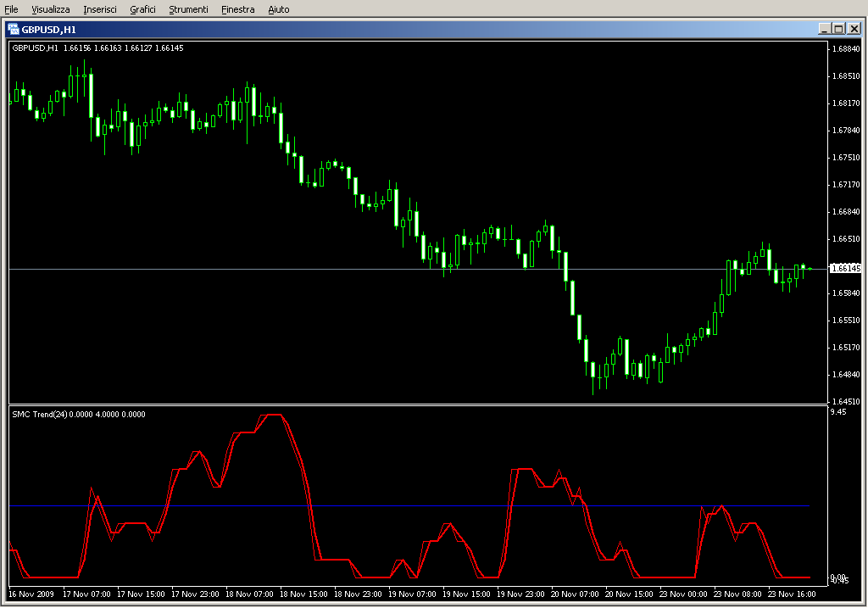Click the 23 Nov 08:00 time label
Viewport: 868px width, 608px height.
point(737,594)
